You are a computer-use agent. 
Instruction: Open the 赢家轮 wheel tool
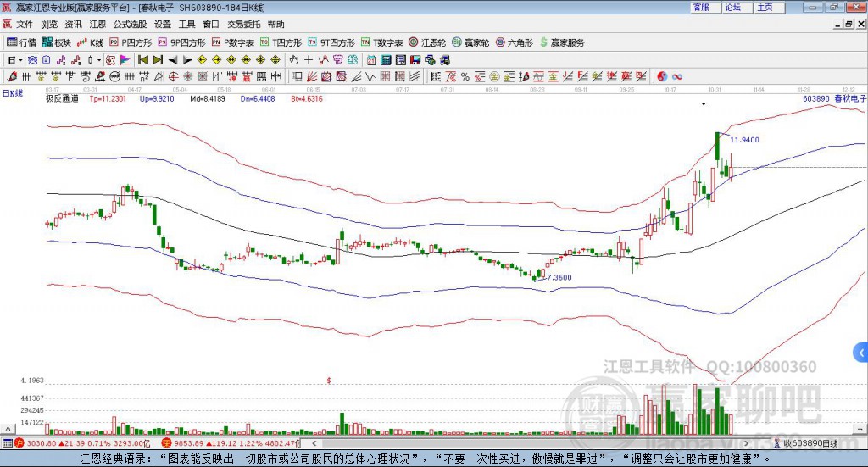(x=470, y=42)
